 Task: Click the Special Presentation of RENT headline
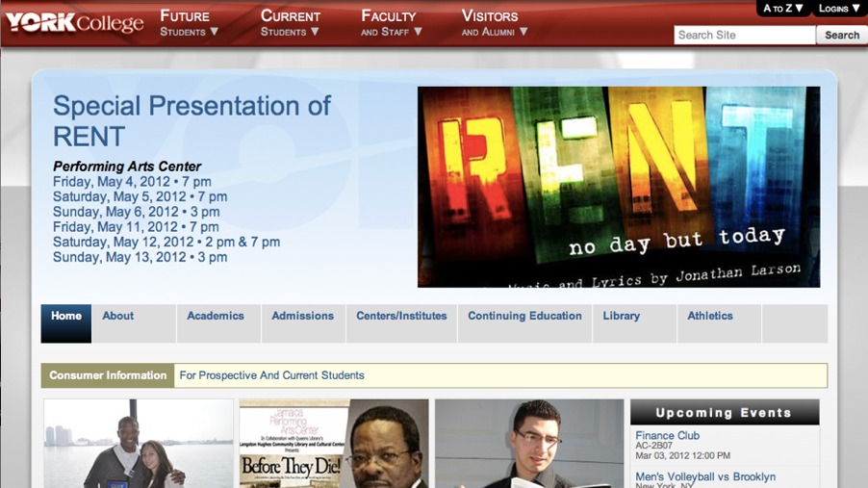point(191,120)
